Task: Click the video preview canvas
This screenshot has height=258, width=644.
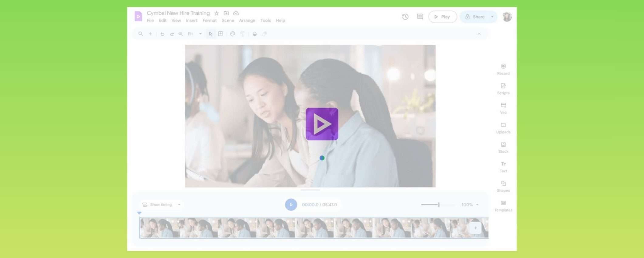Action: (x=310, y=116)
